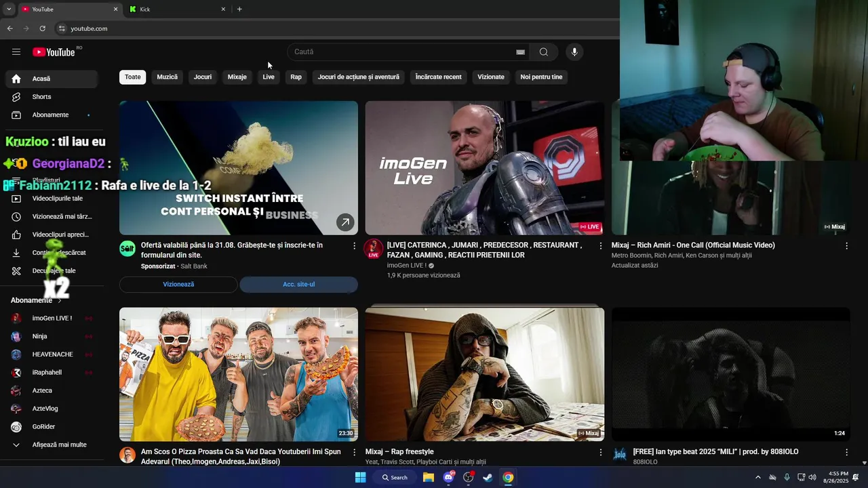Open Vizionează mai târziu in sidebar
The height and width of the screenshot is (488, 868).
52,217
